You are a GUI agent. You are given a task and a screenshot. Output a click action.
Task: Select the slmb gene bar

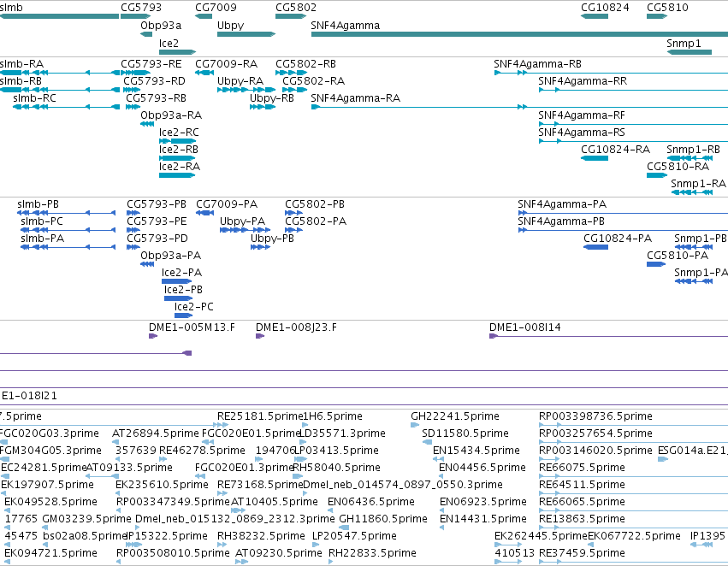tap(59, 16)
